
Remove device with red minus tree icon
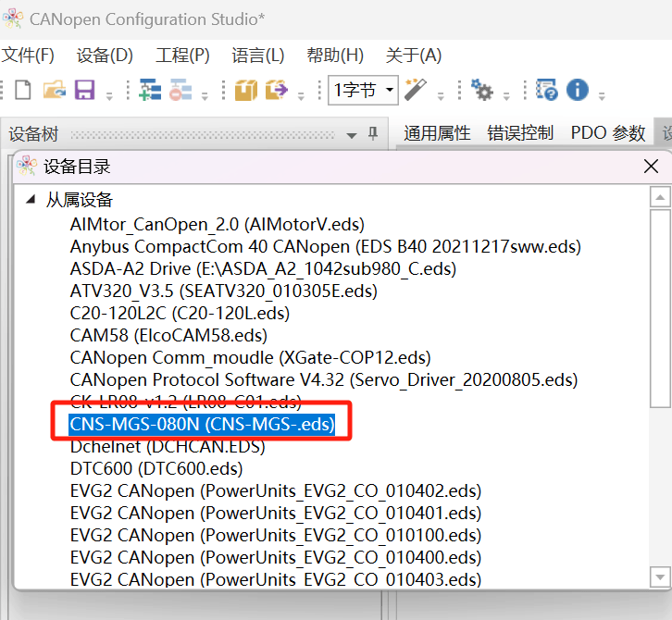point(180,90)
